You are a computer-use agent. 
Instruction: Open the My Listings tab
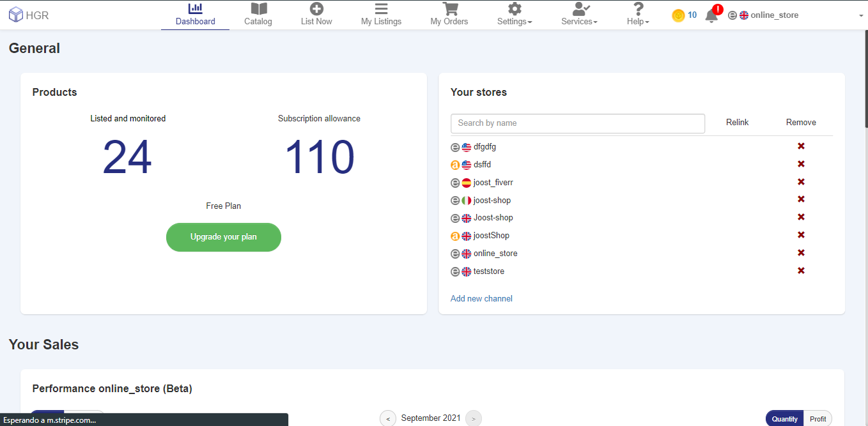[381, 15]
